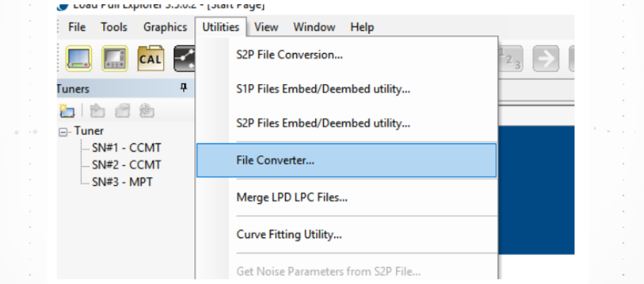Open the CAL calibration folder icon
This screenshot has height=284, width=644.
point(150,59)
